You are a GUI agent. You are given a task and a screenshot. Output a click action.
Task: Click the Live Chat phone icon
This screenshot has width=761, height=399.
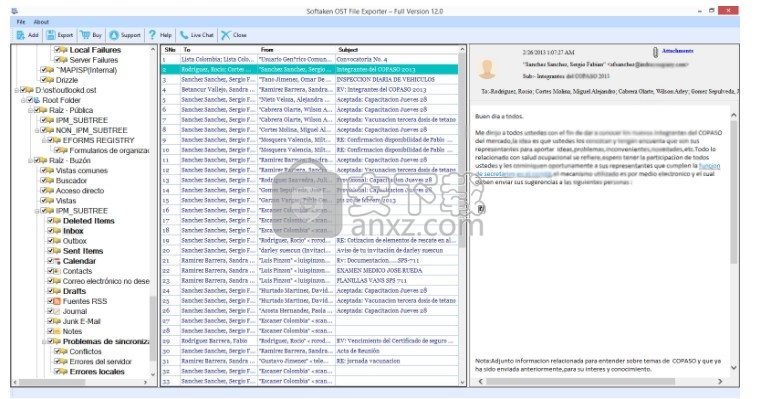pyautogui.click(x=183, y=35)
